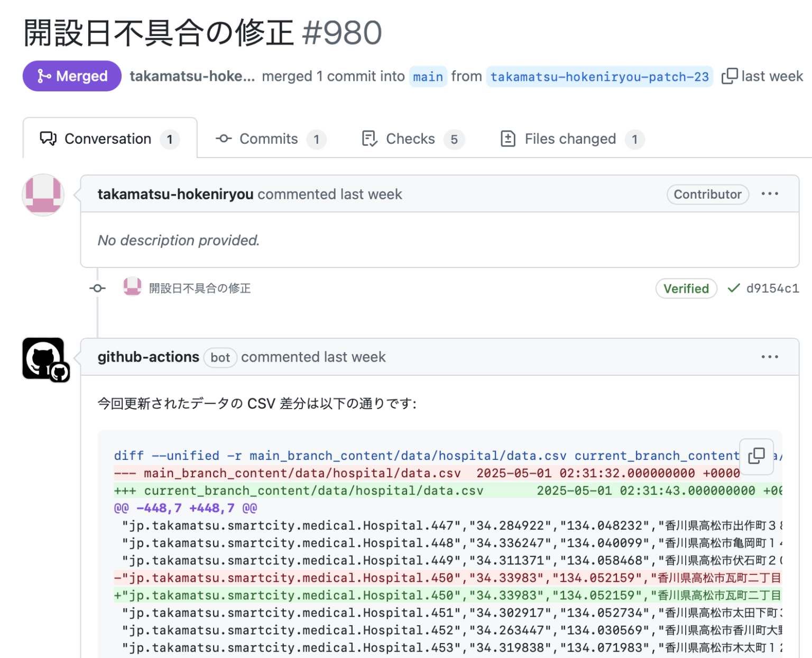Expand the truncated takamatsu-hoke... username

click(x=192, y=76)
